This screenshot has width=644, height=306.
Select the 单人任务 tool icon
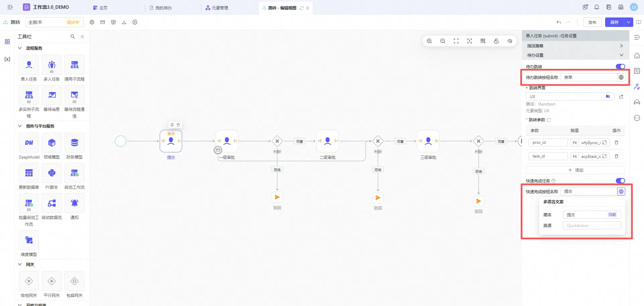(x=29, y=65)
